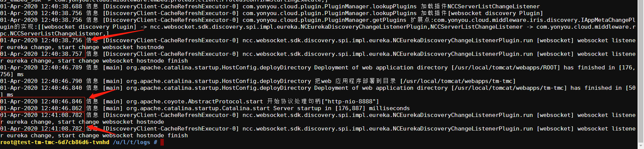Image resolution: width=644 pixels, height=149 pixels.
Task: Click the timestamp 12:40:46.789 log entry
Action: (x=61, y=68)
